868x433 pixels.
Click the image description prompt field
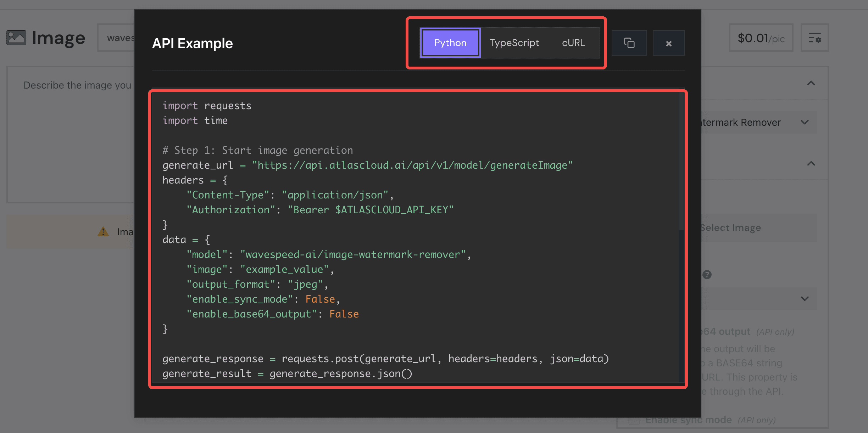[71, 135]
